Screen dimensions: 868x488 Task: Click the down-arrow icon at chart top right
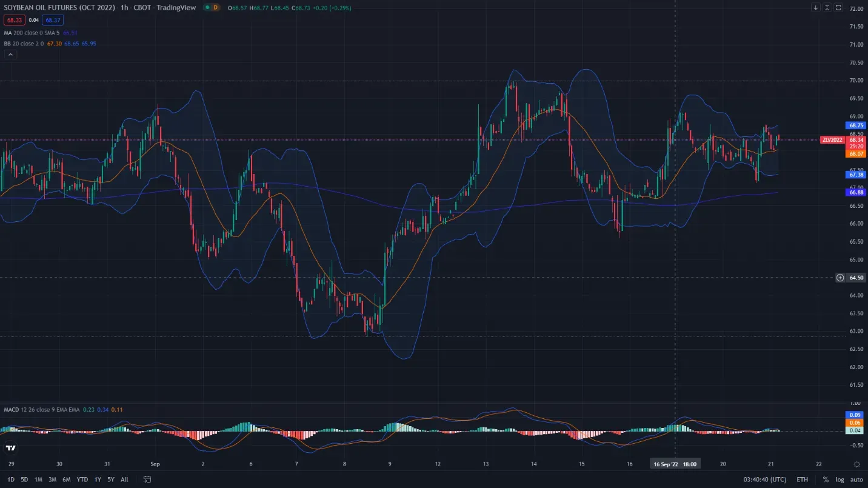(815, 8)
